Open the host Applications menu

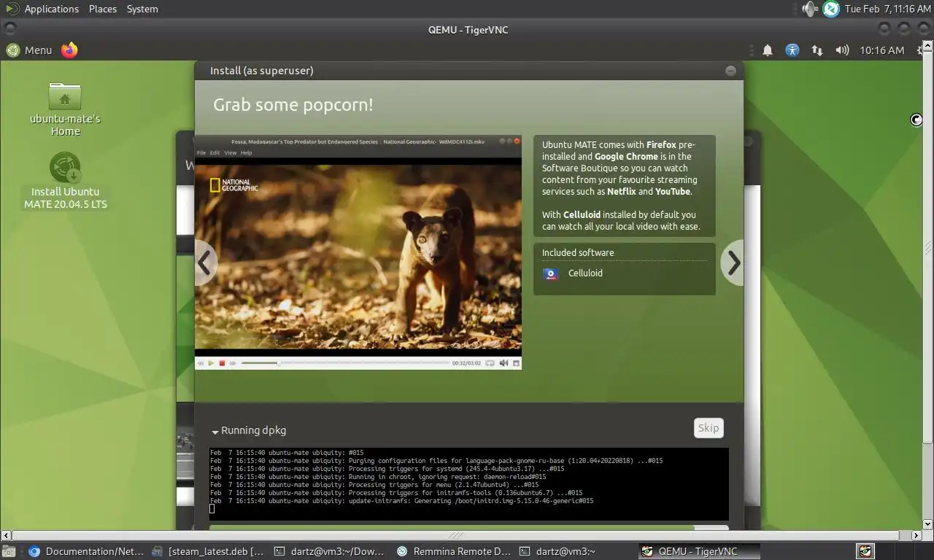(51, 9)
